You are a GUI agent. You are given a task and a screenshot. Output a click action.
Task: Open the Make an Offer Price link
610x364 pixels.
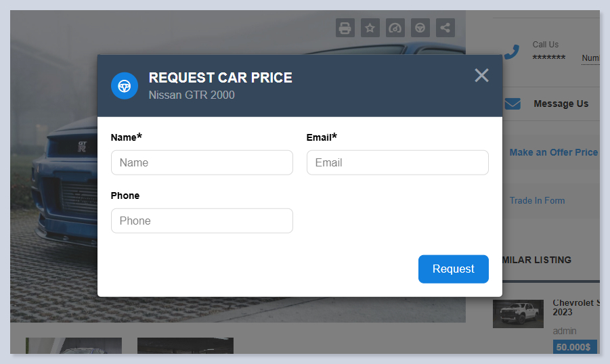pyautogui.click(x=553, y=152)
